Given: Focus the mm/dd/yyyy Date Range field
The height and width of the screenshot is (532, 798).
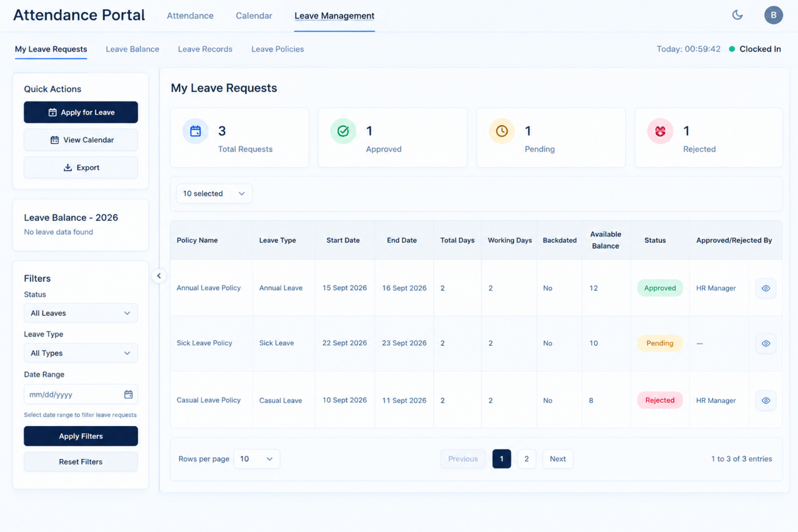Looking at the screenshot, I should [81, 394].
